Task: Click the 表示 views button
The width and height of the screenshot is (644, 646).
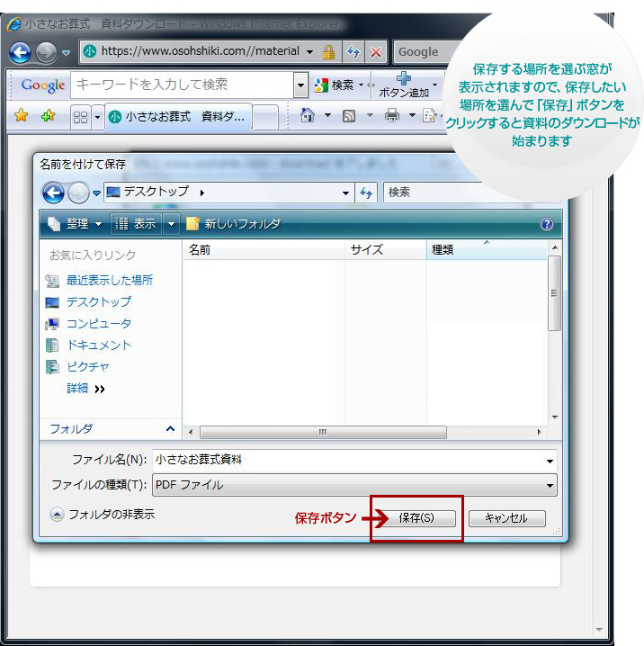Action: [136, 224]
